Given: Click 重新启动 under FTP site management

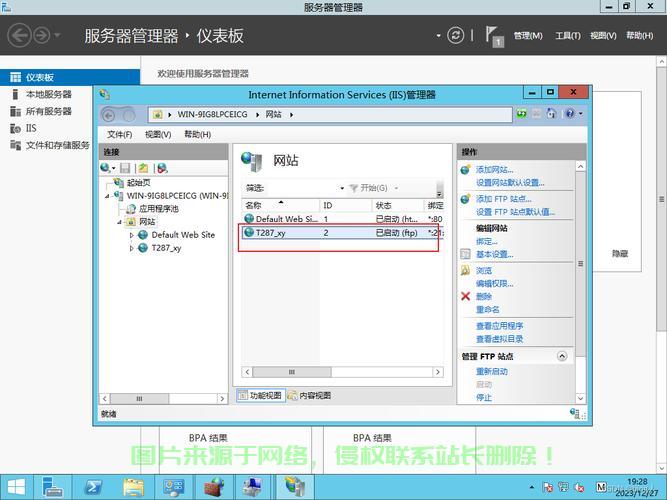Looking at the screenshot, I should click(x=491, y=371).
